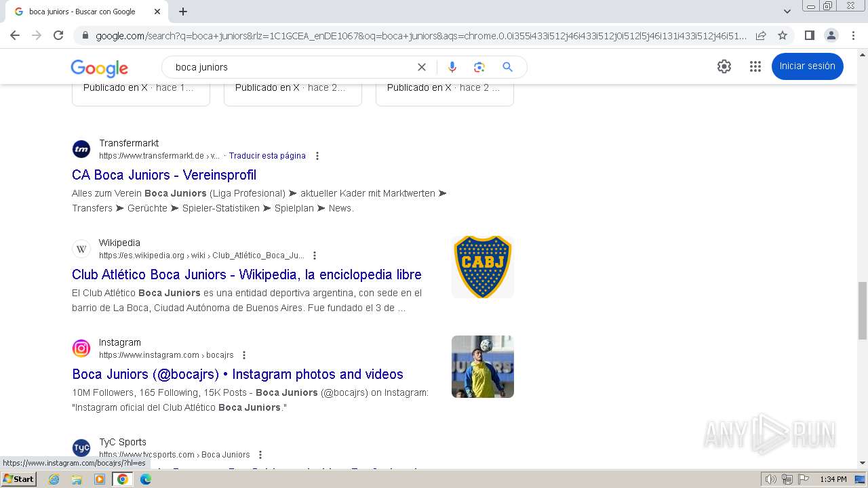Open the Instagram player photo thumbnail
868x488 pixels.
[483, 367]
